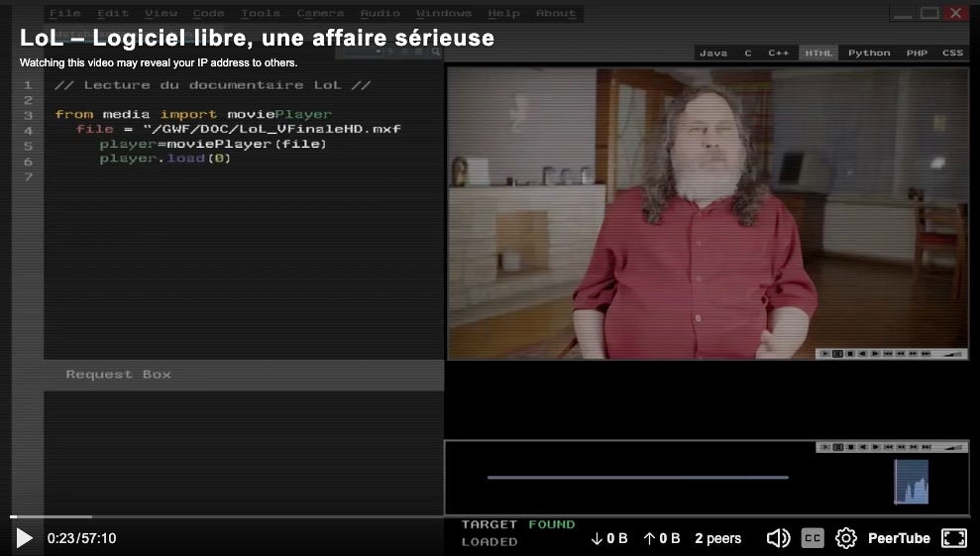Click the comment line "// Lecture du documentaire LoL //"
This screenshot has height=556, width=980.
click(x=212, y=85)
